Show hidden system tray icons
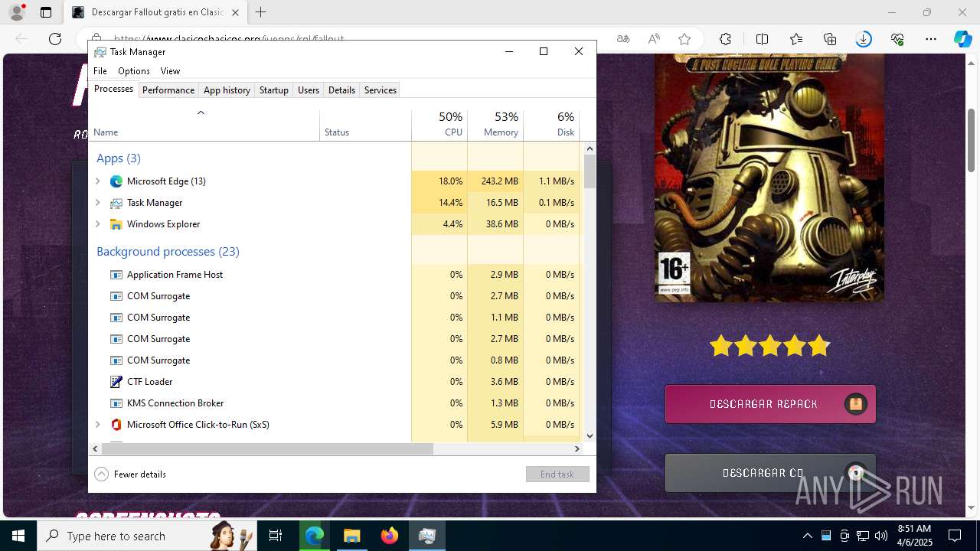Image resolution: width=980 pixels, height=551 pixels. 807,536
